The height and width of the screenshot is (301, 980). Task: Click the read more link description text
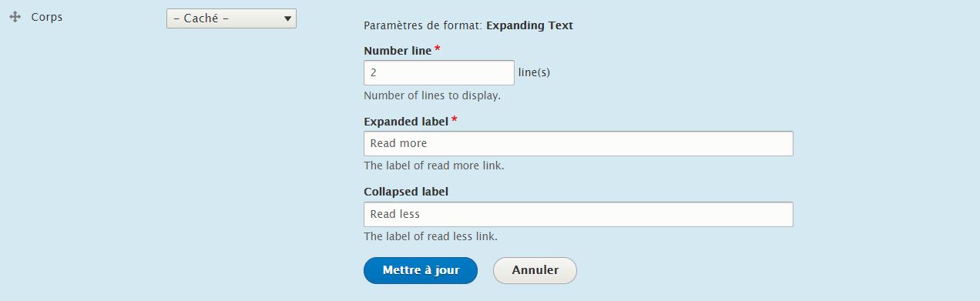(434, 166)
